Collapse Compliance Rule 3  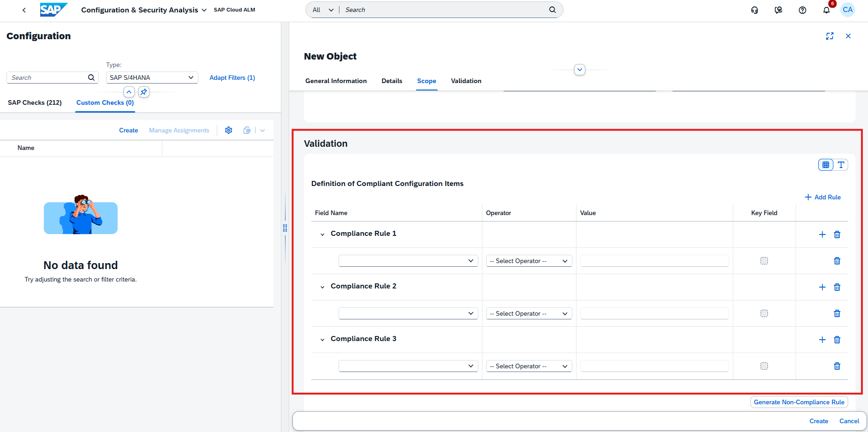[x=322, y=340]
